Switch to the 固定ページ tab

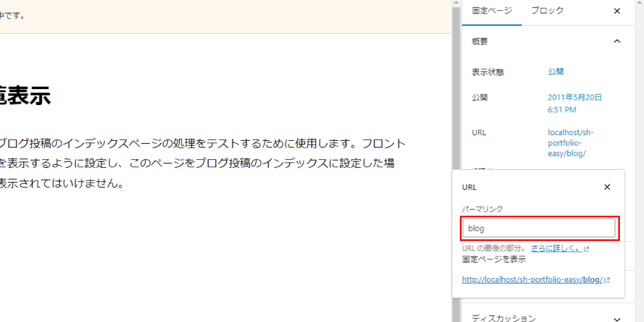492,11
